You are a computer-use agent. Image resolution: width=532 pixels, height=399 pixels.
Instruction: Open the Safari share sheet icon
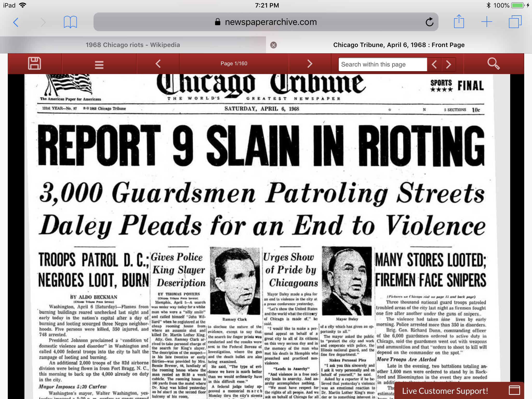459,22
